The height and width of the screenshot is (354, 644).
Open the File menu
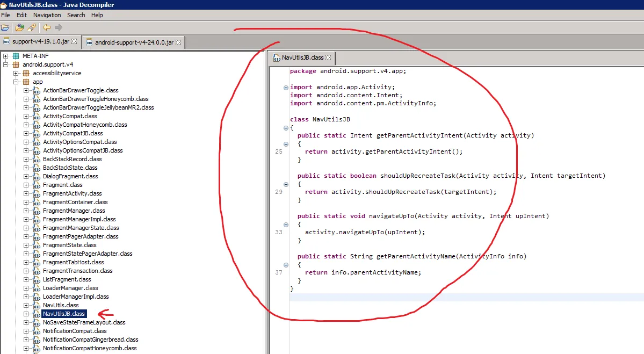[x=5, y=15]
